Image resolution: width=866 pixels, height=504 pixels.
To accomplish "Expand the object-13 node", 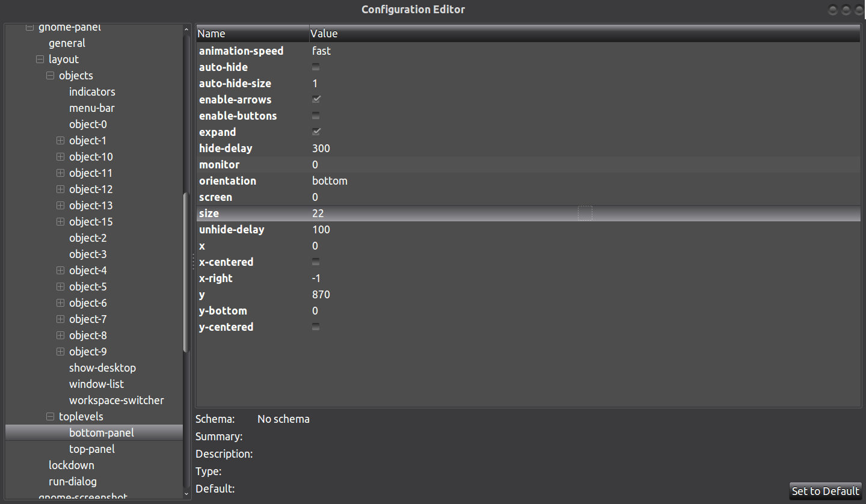I will (60, 206).
